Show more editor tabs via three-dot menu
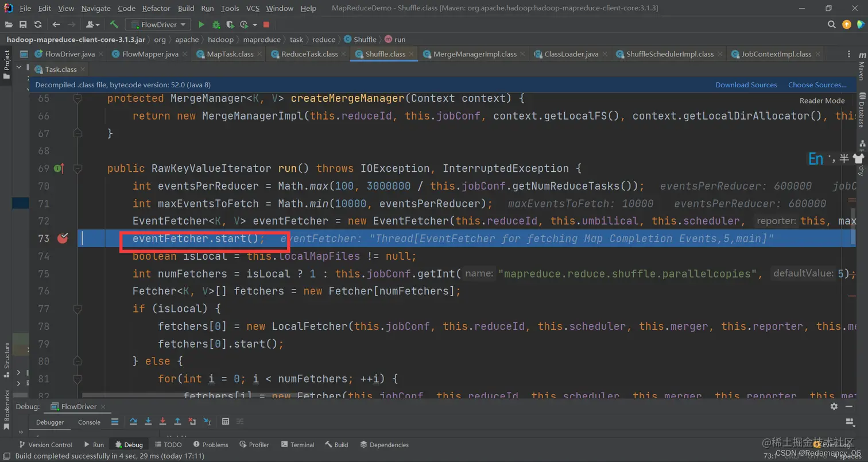This screenshot has height=462, width=868. (848, 55)
